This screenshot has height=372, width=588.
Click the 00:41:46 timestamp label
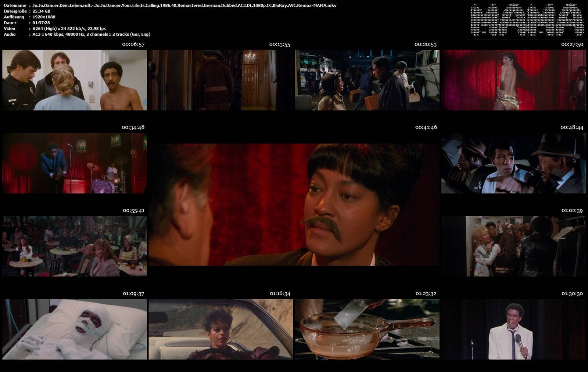(426, 127)
